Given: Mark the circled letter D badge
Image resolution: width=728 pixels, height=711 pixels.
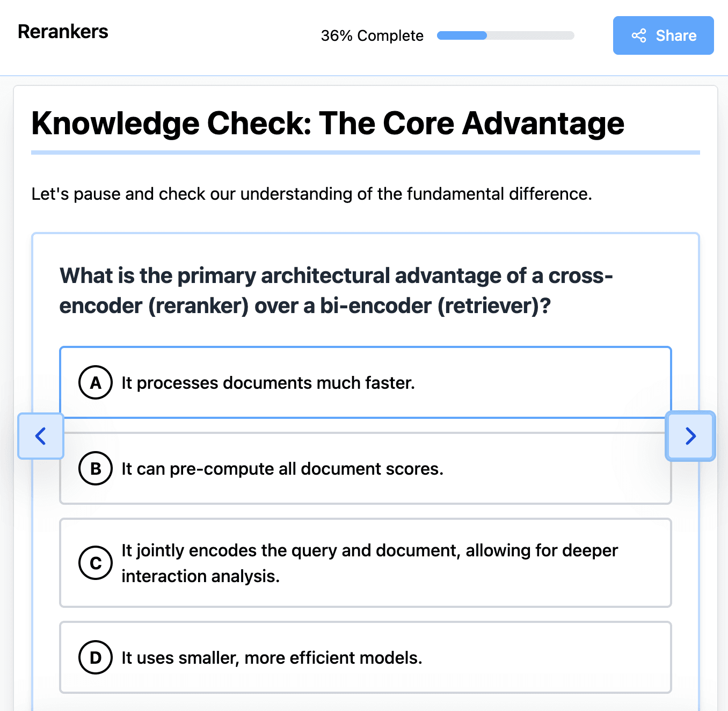Looking at the screenshot, I should pos(96,657).
